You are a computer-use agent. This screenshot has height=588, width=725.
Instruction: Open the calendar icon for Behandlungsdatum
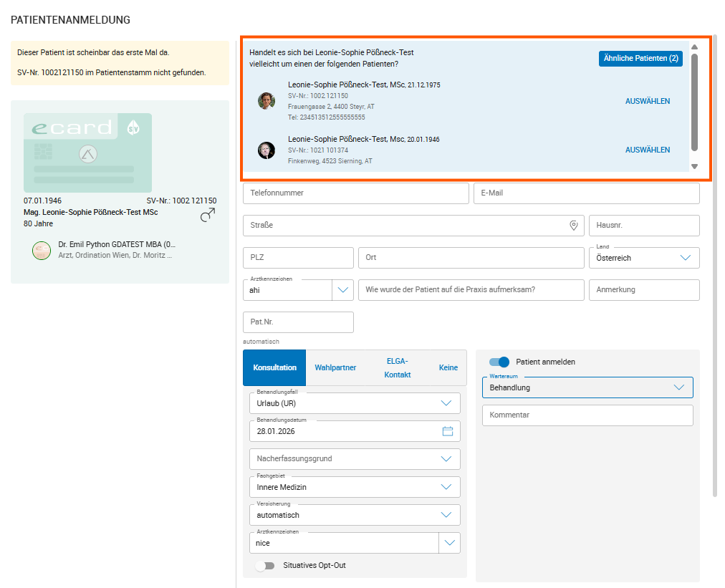click(448, 431)
